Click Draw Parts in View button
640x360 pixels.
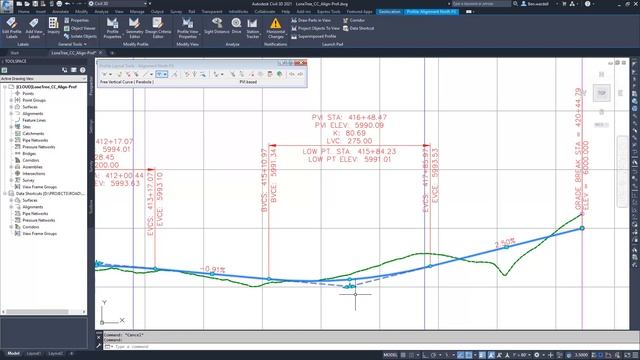pos(311,20)
